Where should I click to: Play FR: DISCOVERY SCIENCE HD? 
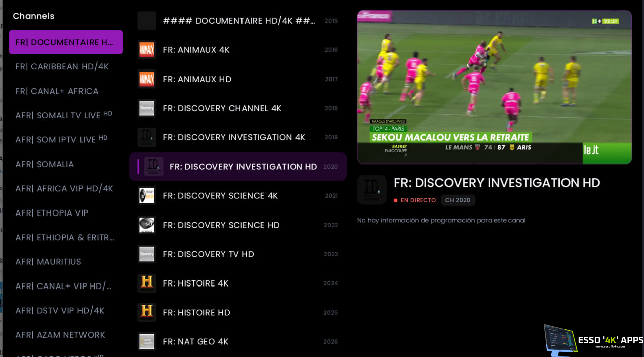pos(238,225)
